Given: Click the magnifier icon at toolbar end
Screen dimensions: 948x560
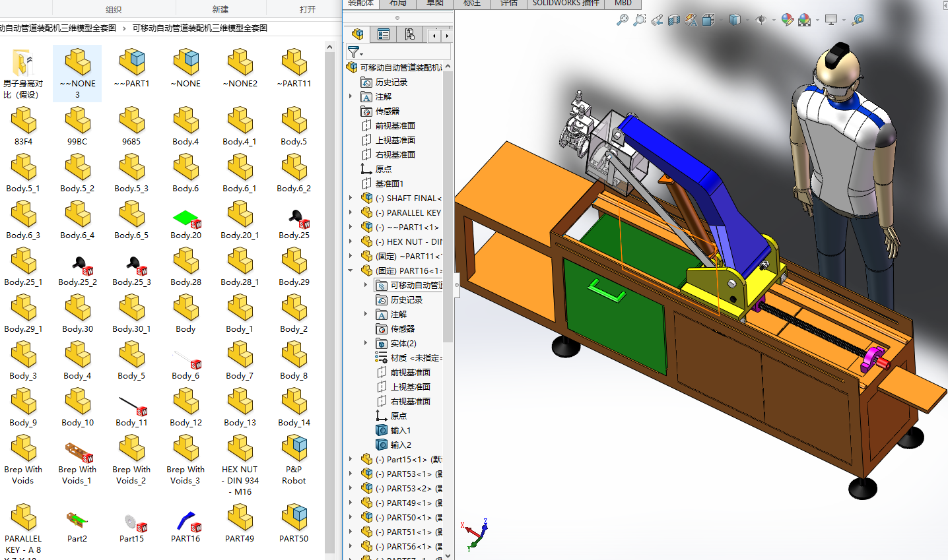Looking at the screenshot, I should 858,20.
